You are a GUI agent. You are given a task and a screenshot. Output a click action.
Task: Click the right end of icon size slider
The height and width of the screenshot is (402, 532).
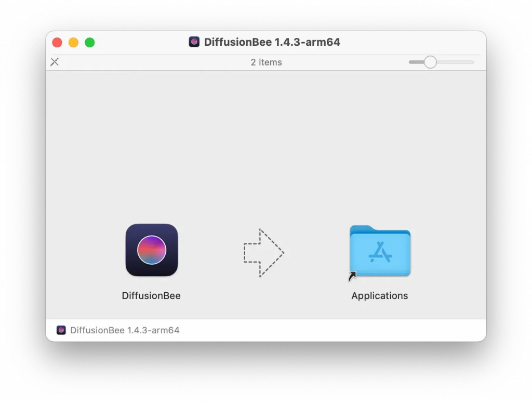pos(472,62)
